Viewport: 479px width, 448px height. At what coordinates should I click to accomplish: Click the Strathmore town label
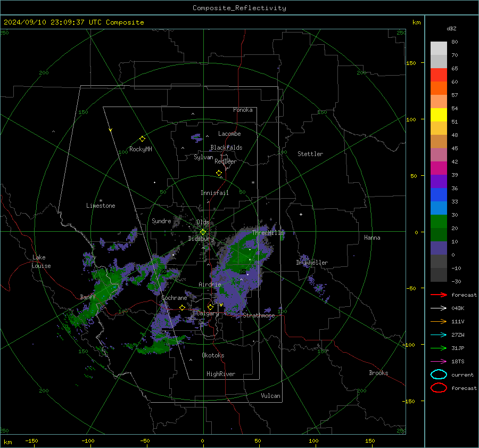tap(259, 315)
